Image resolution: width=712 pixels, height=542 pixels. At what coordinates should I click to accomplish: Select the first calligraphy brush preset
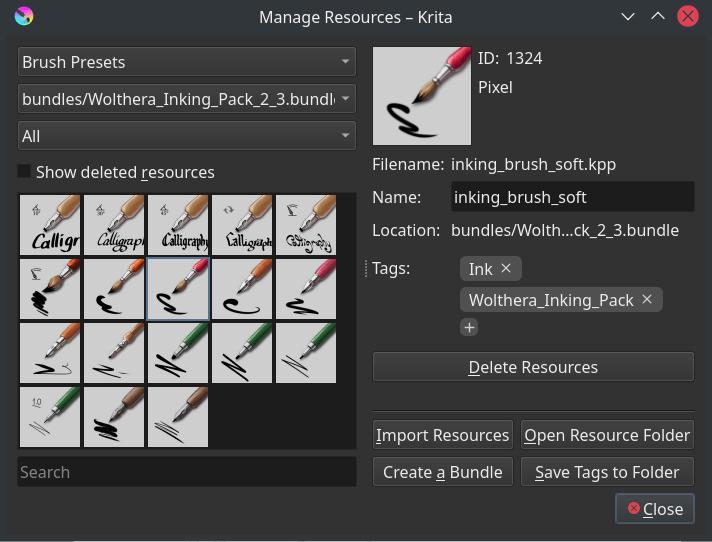(x=50, y=225)
